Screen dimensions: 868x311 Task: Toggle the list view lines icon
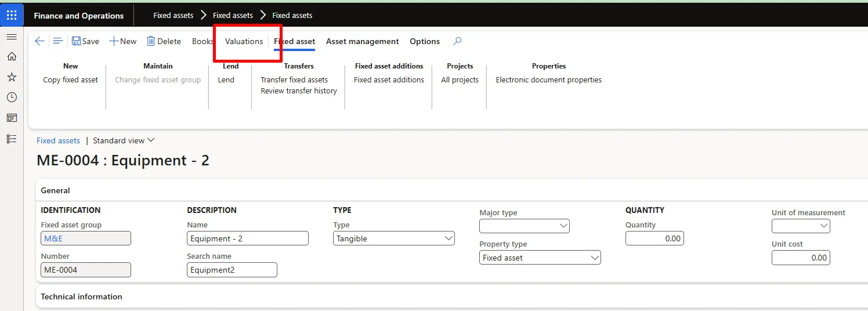coord(57,41)
